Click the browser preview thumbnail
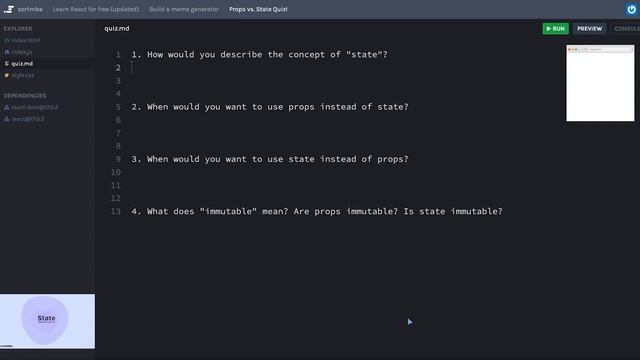Screen dimensions: 640x360 (x=600, y=83)
